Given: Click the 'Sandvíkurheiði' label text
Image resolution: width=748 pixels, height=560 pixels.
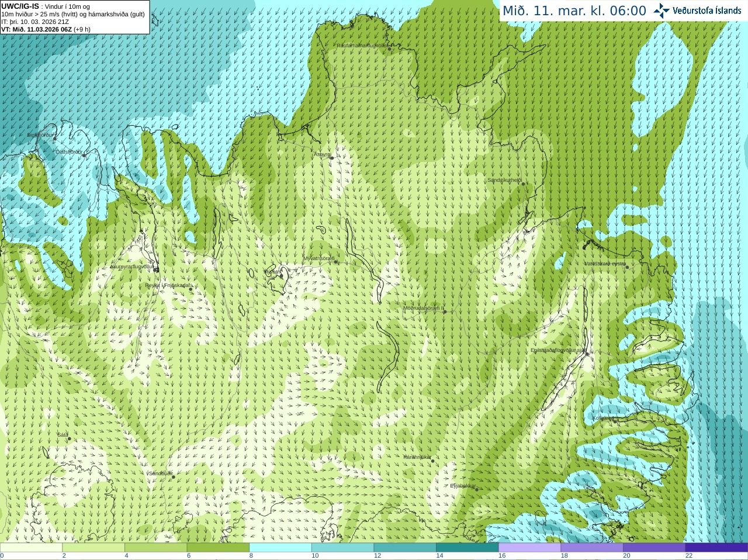Looking at the screenshot, I should click(x=504, y=180).
